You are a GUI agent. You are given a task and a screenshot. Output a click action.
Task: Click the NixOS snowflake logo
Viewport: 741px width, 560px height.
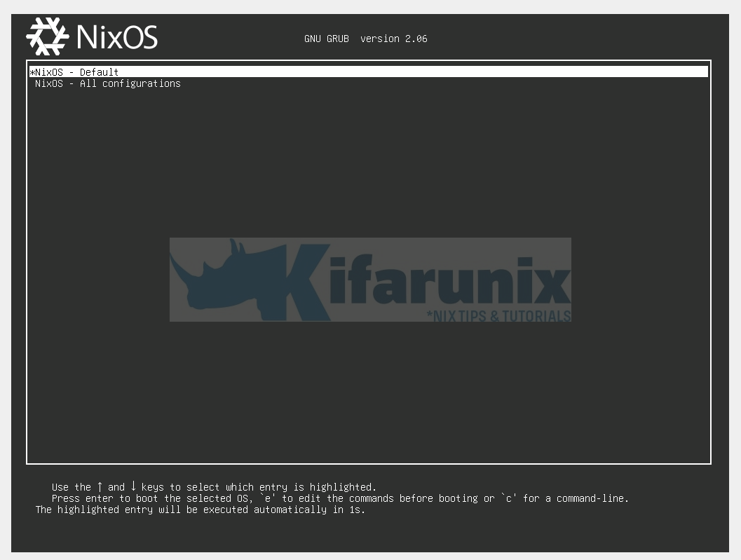(47, 36)
